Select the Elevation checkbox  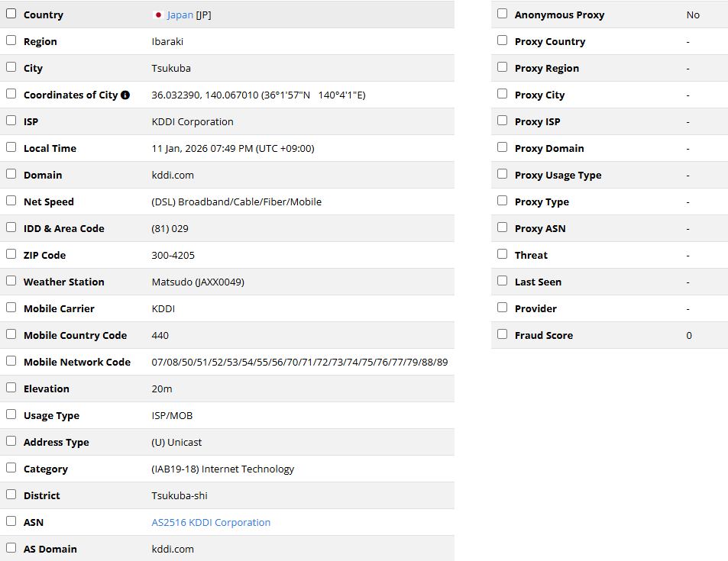(x=11, y=388)
